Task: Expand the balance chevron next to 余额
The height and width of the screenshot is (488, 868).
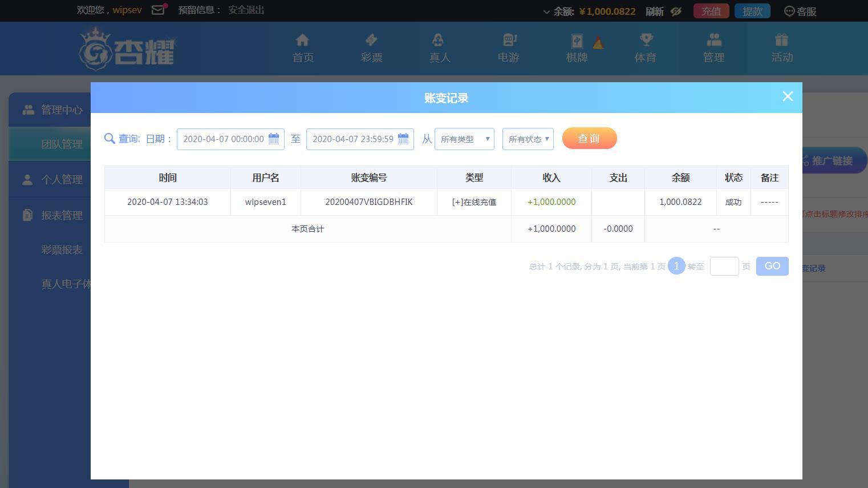Action: click(546, 12)
